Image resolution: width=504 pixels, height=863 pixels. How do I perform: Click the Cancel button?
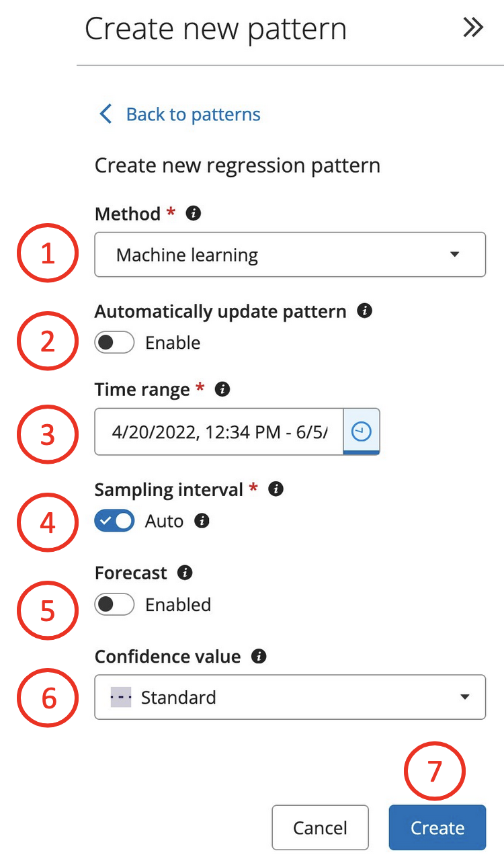click(321, 827)
